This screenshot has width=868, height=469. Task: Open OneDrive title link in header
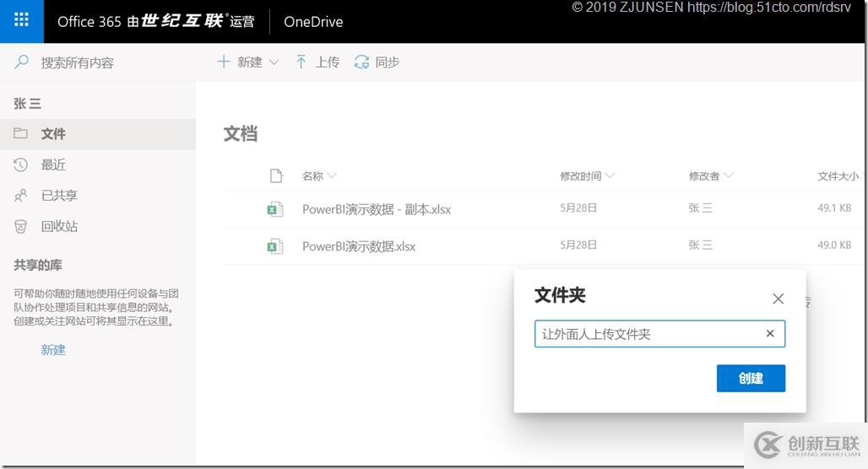click(x=313, y=22)
